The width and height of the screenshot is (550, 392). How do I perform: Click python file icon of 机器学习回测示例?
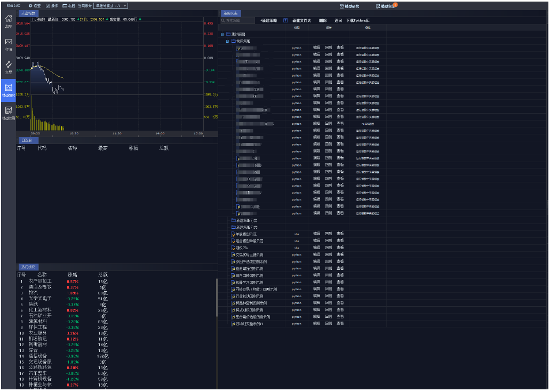(x=233, y=283)
